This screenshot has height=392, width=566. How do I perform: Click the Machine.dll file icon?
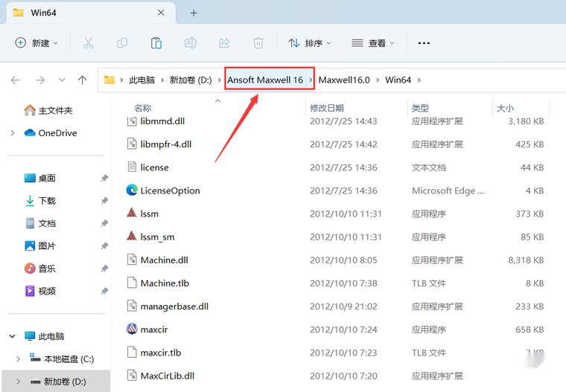tap(132, 260)
